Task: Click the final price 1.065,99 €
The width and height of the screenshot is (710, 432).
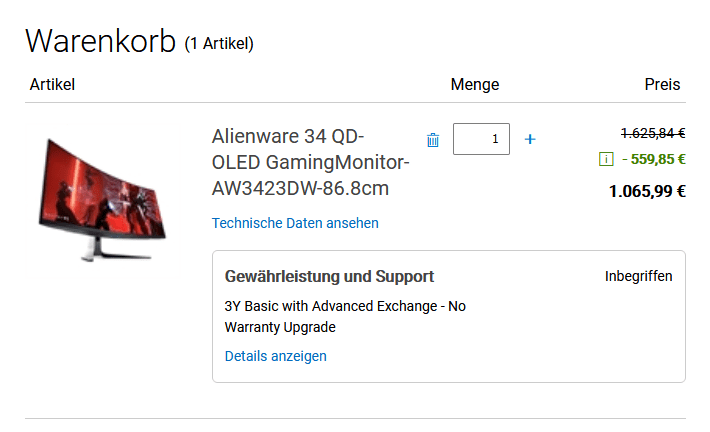Action: click(646, 191)
